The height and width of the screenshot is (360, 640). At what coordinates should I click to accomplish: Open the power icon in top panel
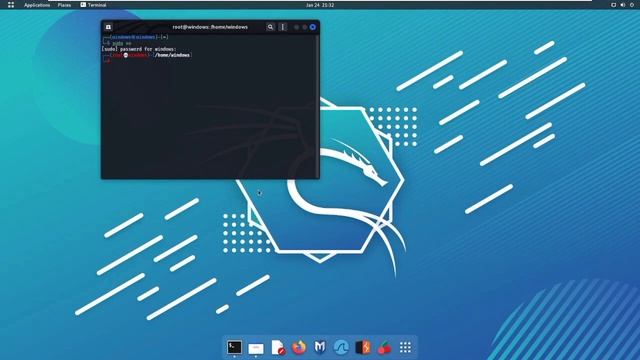632,5
